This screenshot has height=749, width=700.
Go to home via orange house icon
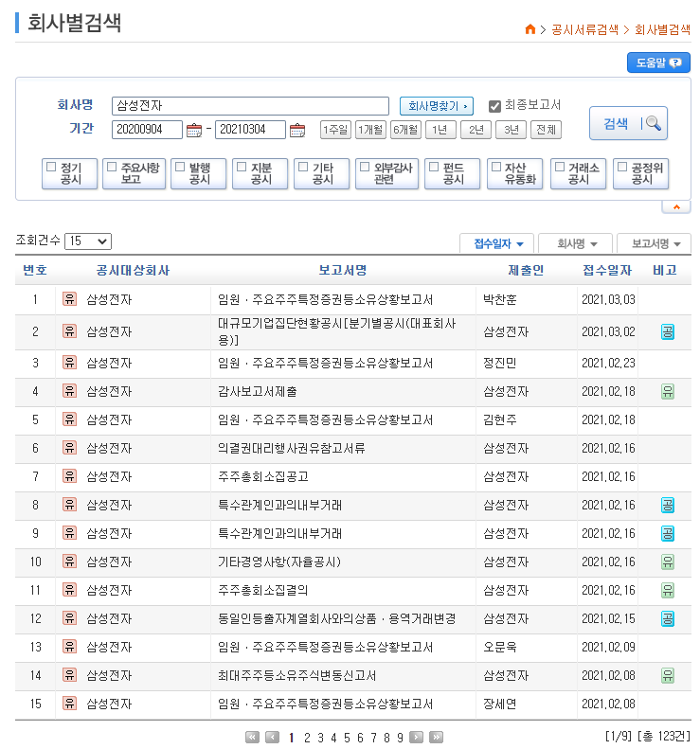[529, 29]
